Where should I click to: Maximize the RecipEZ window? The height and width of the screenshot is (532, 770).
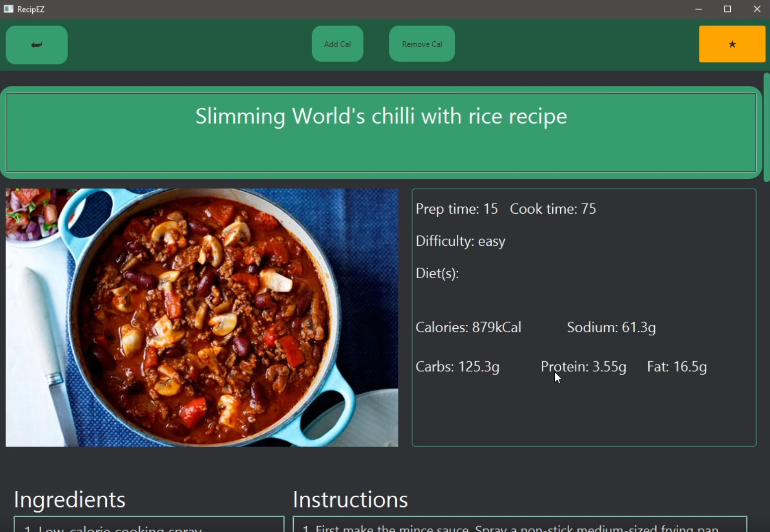(728, 9)
